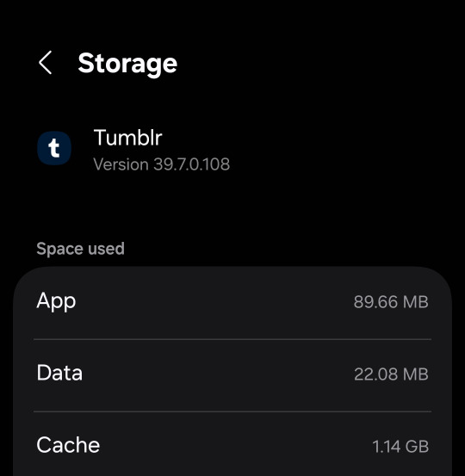
Task: Tap the back arrow beside Storage
Action: click(46, 63)
